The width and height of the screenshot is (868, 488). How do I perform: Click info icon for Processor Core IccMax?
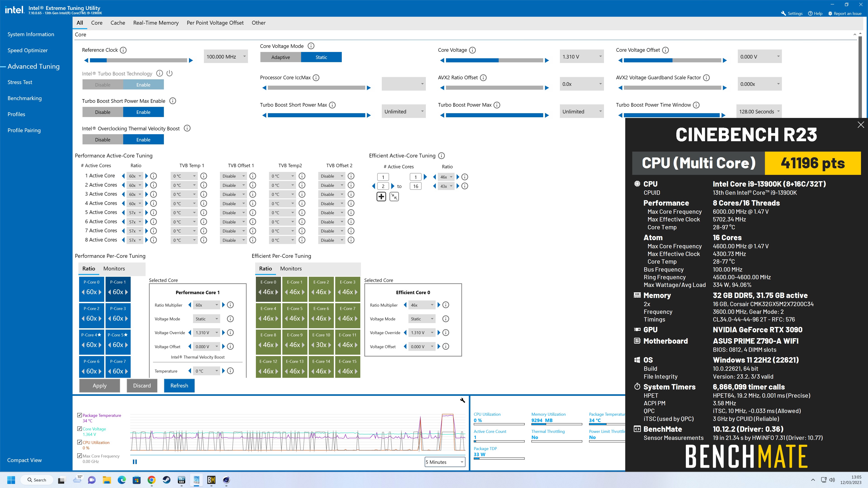click(316, 78)
